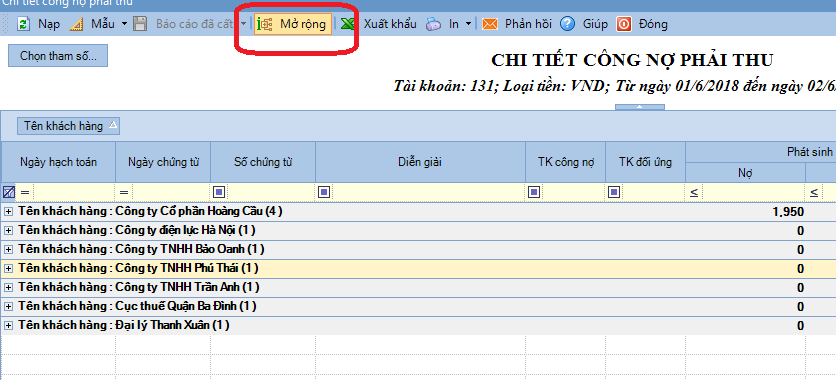Click the Mở rộng expand tree icon
The width and height of the screenshot is (836, 380).
click(265, 25)
